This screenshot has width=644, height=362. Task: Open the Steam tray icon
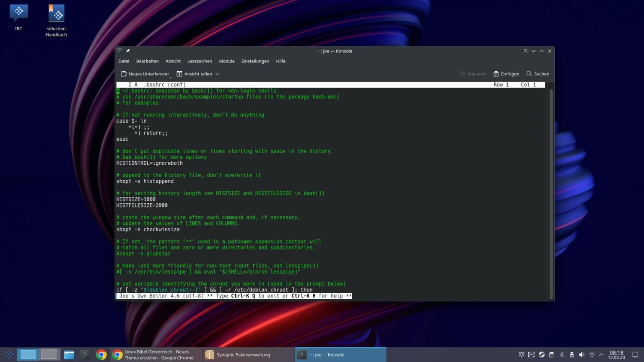coord(542,354)
